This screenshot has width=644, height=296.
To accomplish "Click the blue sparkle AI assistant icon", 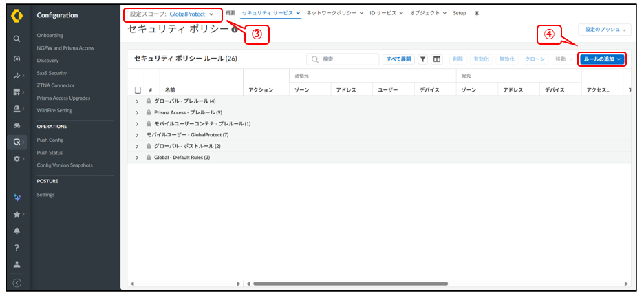I will tap(17, 198).
